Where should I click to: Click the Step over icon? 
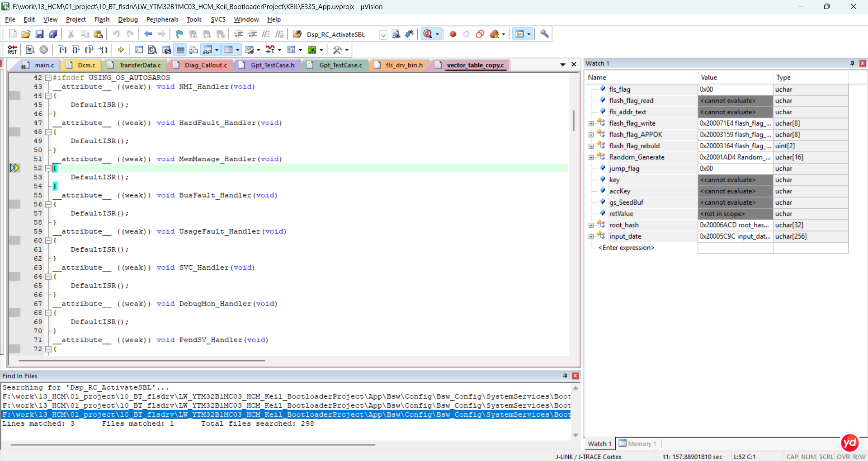pos(76,50)
